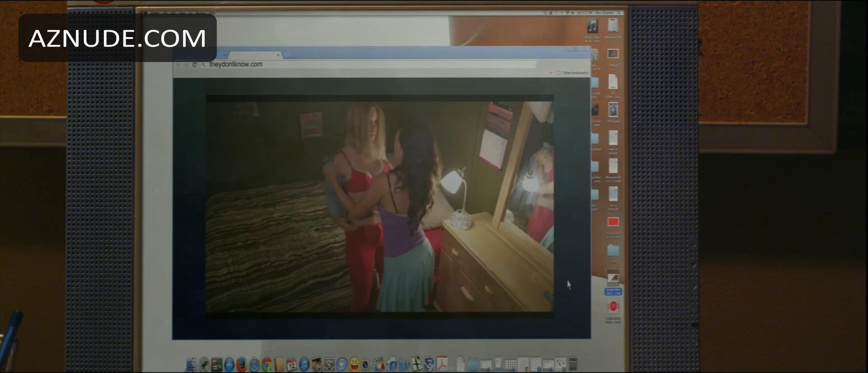Open the blue video chat dock icon
Screen dimensions: 868x373
[342, 365]
